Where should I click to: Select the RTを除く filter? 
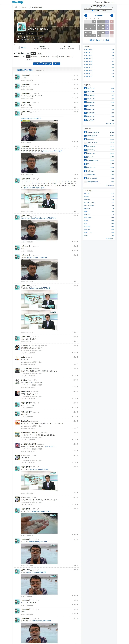(x=61, y=56)
